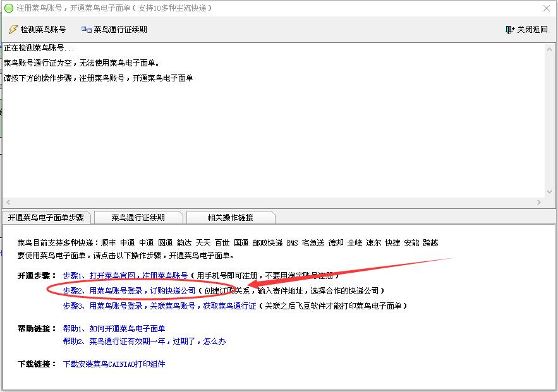
Task: Click the horizontal scroll left arrow
Action: [8, 202]
